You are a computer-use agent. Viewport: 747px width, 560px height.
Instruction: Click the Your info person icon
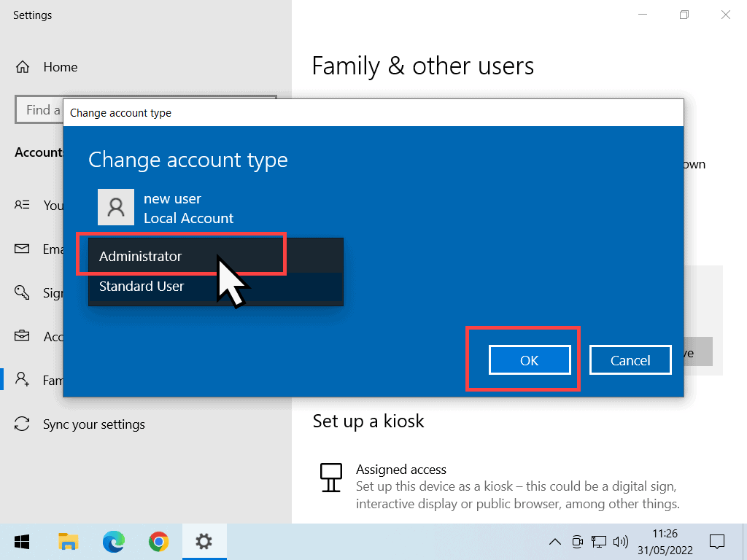pyautogui.click(x=22, y=205)
